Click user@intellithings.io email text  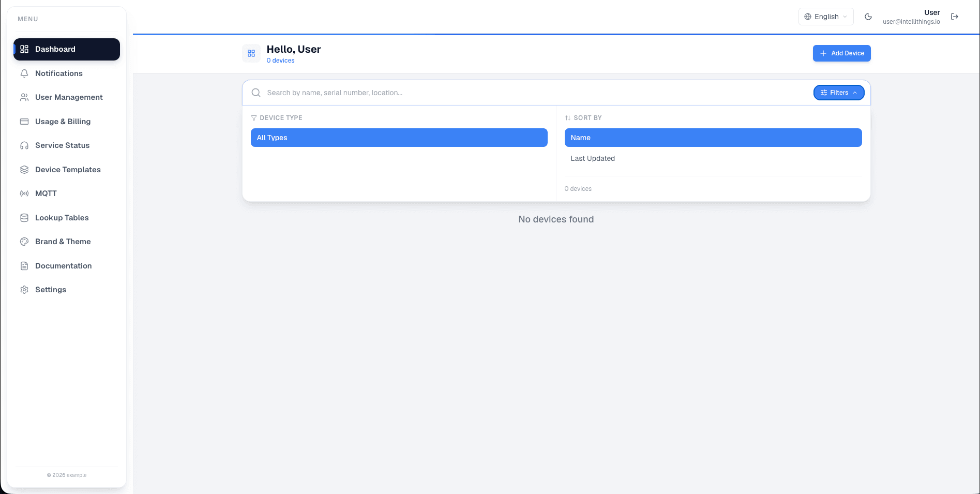911,22
